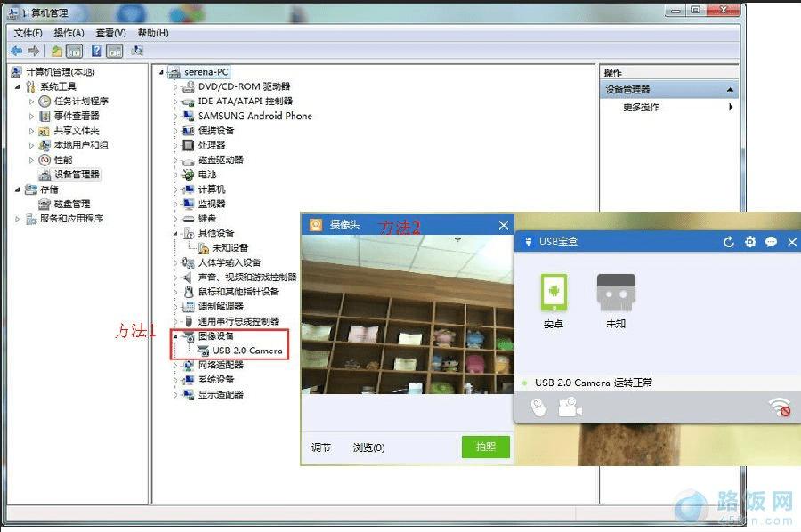The image size is (801, 532).
Task: Select 本地用户和组 in the left tree
Action: (x=81, y=145)
